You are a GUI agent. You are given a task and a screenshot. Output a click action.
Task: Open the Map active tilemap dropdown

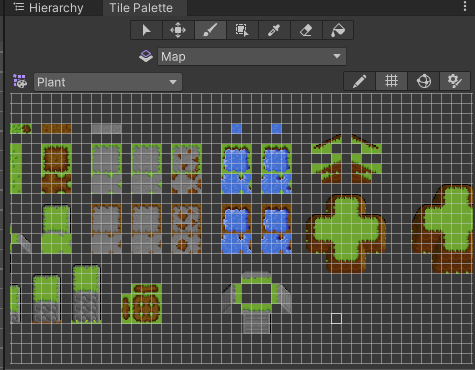(252, 57)
